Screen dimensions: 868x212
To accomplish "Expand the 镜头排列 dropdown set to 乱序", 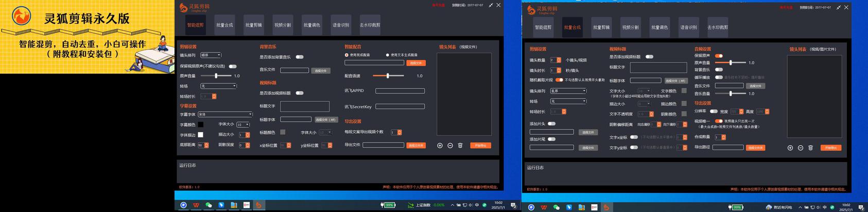I will pos(568,91).
